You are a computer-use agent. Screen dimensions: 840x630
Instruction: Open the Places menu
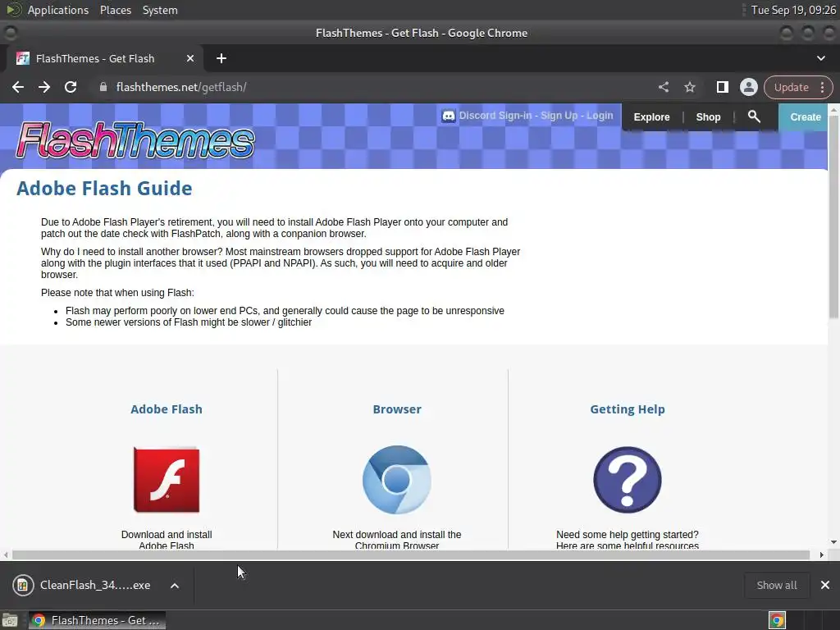tap(116, 10)
